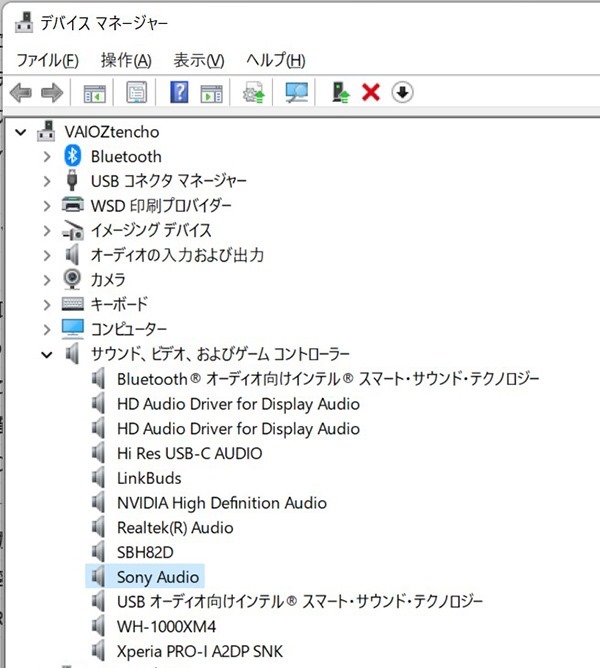Select the WH-1000XM4 device
Screen dimensions: 600x668
(x=167, y=626)
